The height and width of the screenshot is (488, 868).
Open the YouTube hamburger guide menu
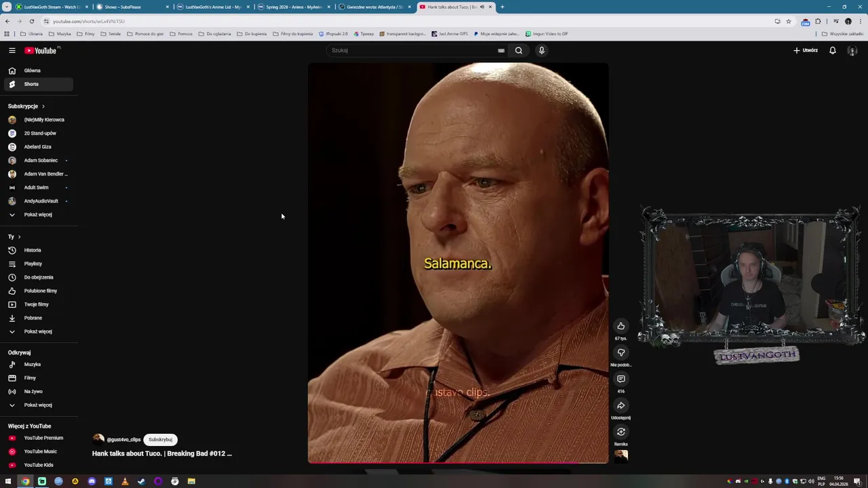tap(12, 50)
